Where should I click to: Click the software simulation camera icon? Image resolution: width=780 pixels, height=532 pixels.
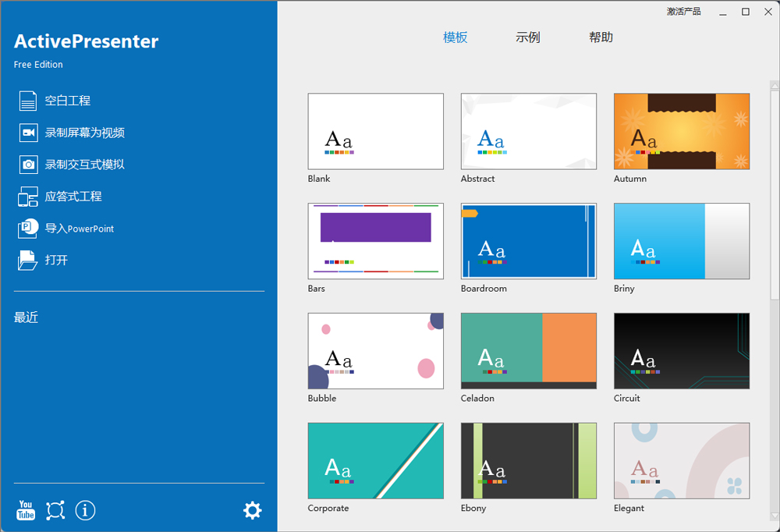click(x=28, y=165)
